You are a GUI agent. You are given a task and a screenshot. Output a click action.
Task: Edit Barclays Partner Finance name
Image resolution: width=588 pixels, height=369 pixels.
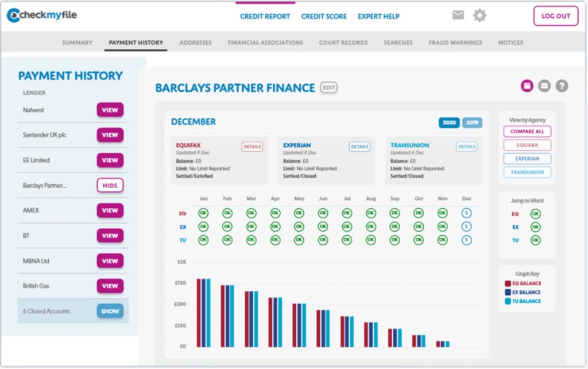point(328,88)
